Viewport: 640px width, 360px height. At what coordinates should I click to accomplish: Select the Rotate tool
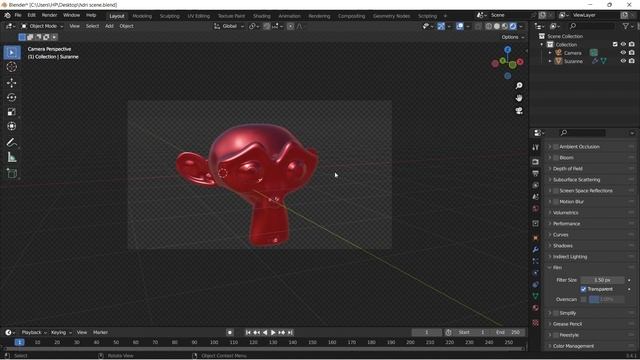pyautogui.click(x=12, y=97)
